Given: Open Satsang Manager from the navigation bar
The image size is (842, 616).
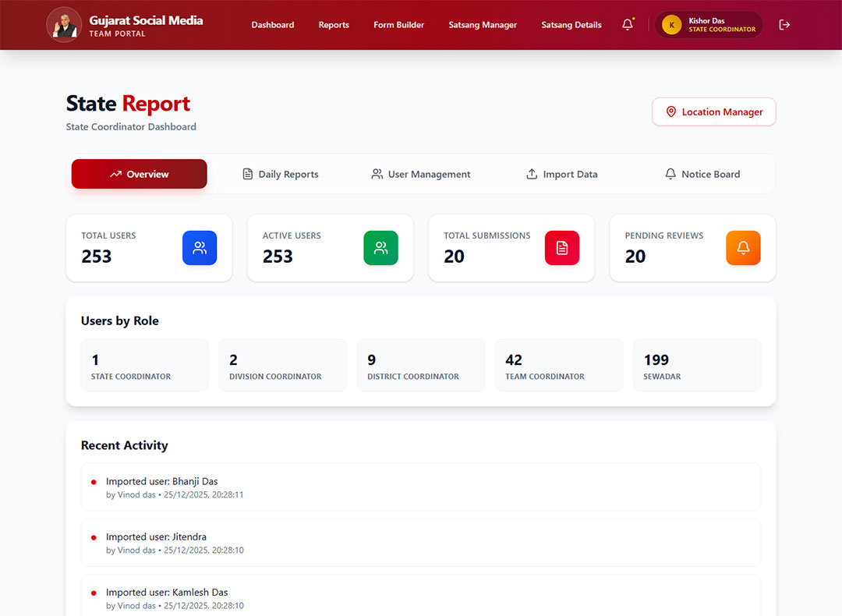Looking at the screenshot, I should click(x=482, y=24).
